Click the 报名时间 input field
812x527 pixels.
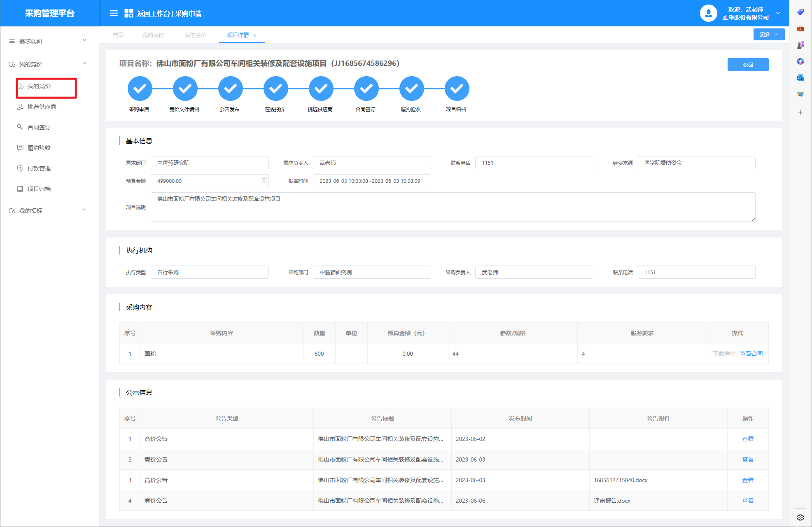pyautogui.click(x=372, y=181)
